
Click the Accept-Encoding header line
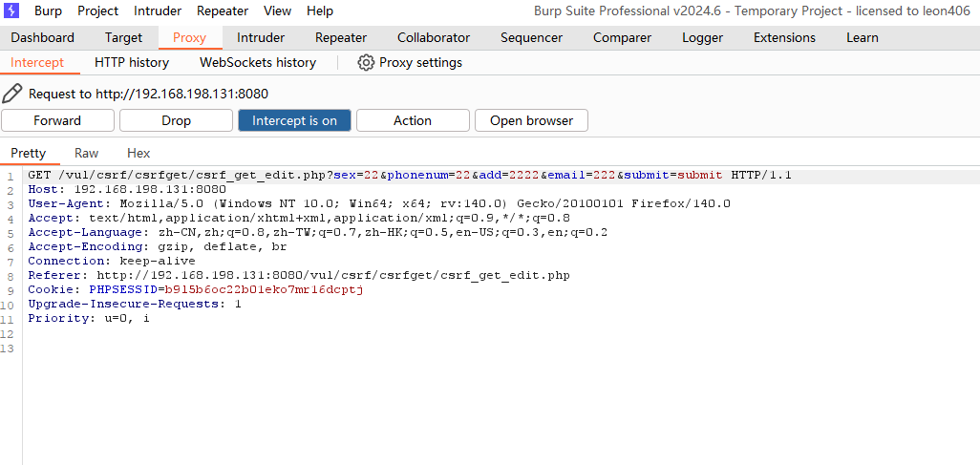[x=158, y=247]
